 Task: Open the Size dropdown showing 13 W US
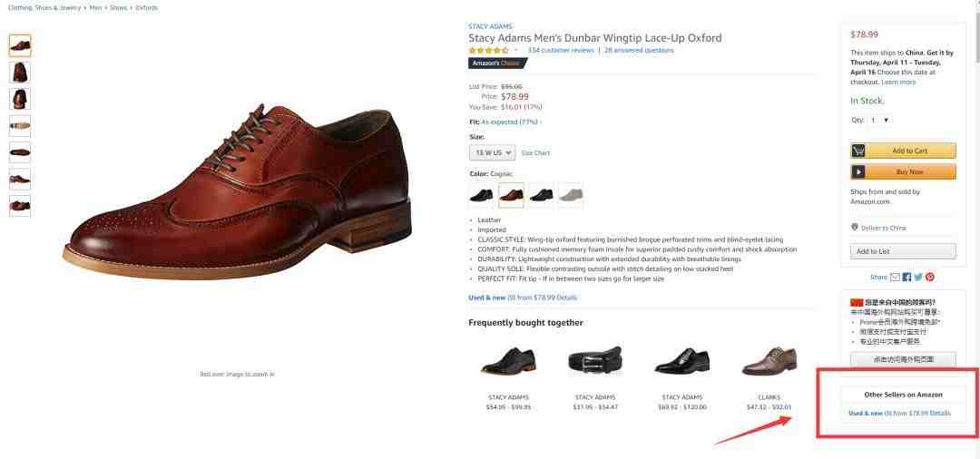tap(492, 153)
